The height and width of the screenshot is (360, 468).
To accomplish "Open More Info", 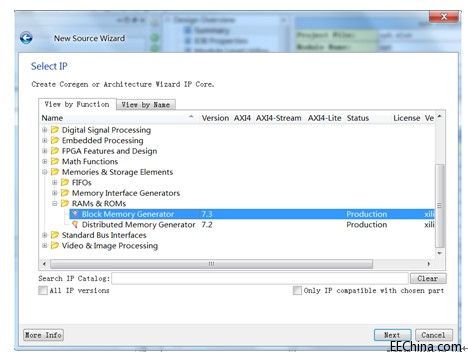I will click(x=43, y=335).
